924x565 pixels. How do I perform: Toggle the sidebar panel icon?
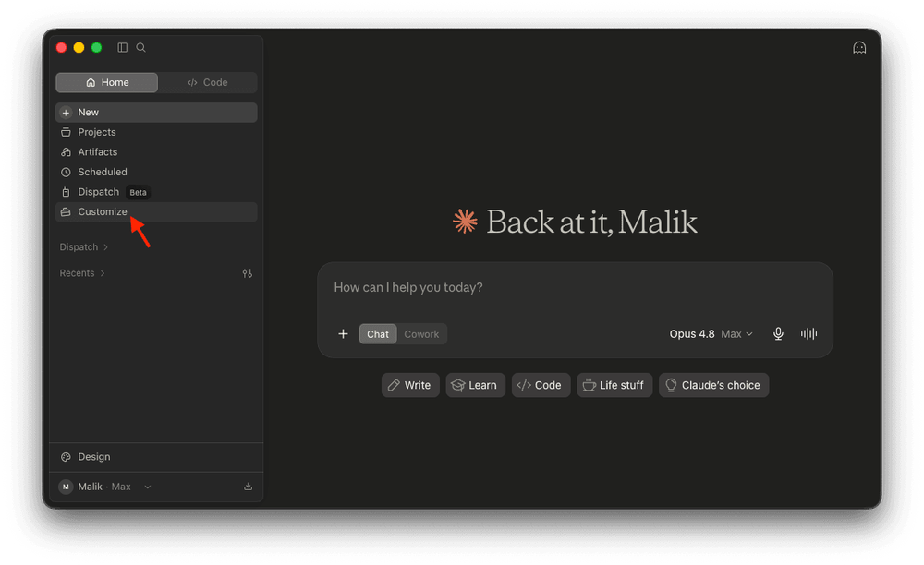click(x=123, y=48)
